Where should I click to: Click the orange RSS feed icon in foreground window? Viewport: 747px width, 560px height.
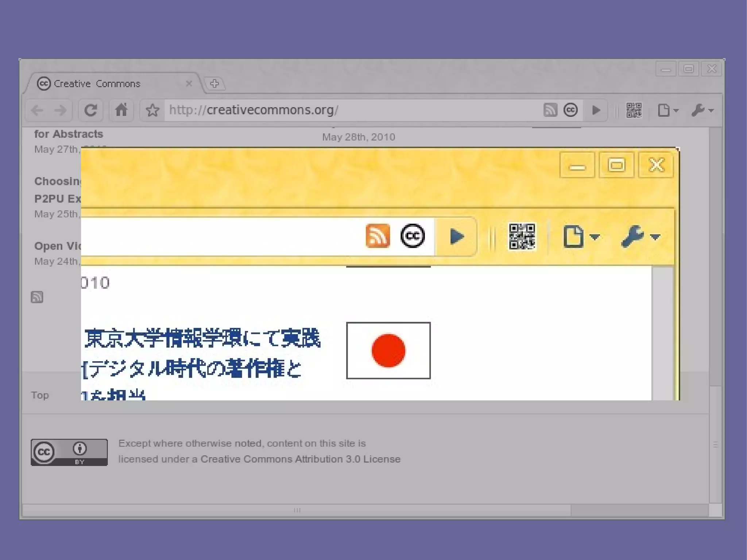tap(378, 236)
